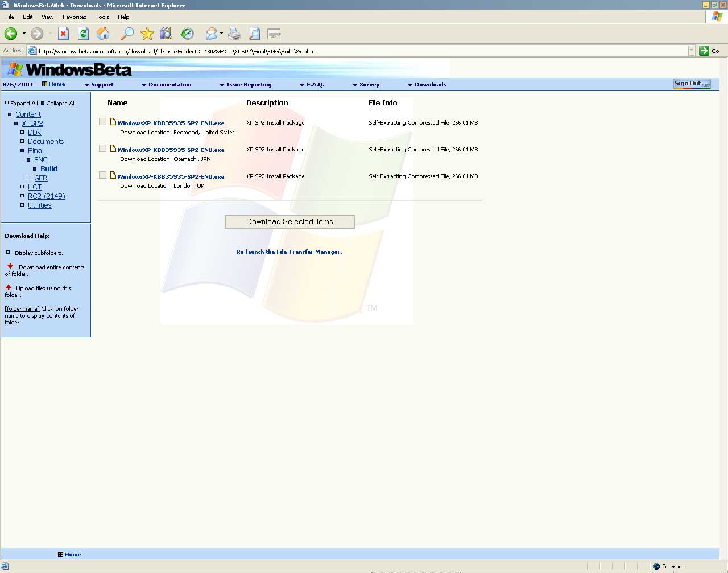This screenshot has width=728, height=573.
Task: Click the Home link in the page footer
Action: pyautogui.click(x=69, y=554)
